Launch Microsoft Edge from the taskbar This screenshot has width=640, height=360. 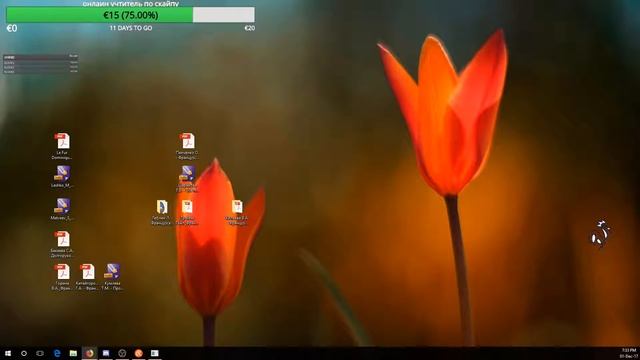coord(57,353)
